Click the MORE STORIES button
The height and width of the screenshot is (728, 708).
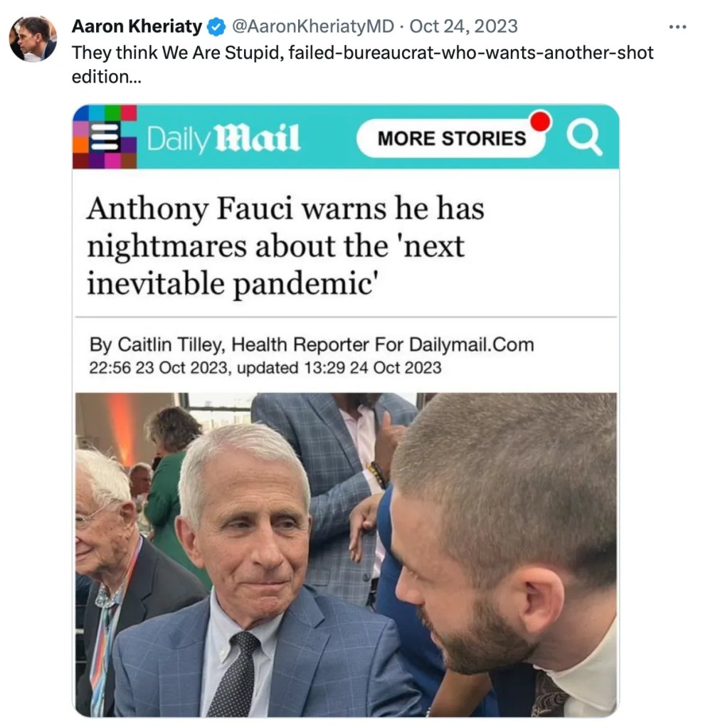(x=451, y=138)
